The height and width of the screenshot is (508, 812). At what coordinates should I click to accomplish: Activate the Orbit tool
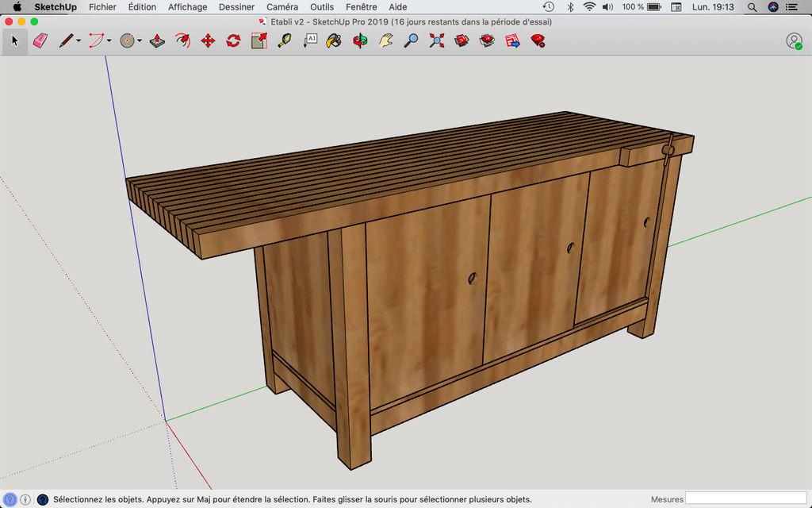(360, 40)
